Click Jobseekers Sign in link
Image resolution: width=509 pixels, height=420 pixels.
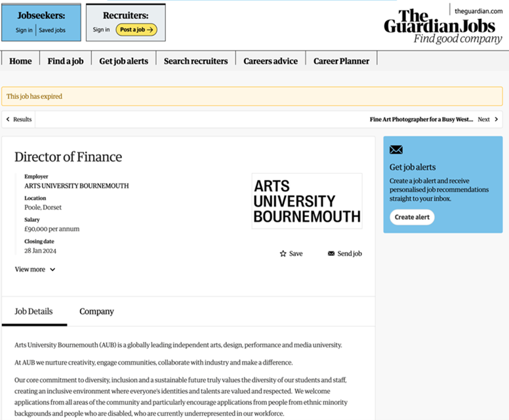(24, 30)
